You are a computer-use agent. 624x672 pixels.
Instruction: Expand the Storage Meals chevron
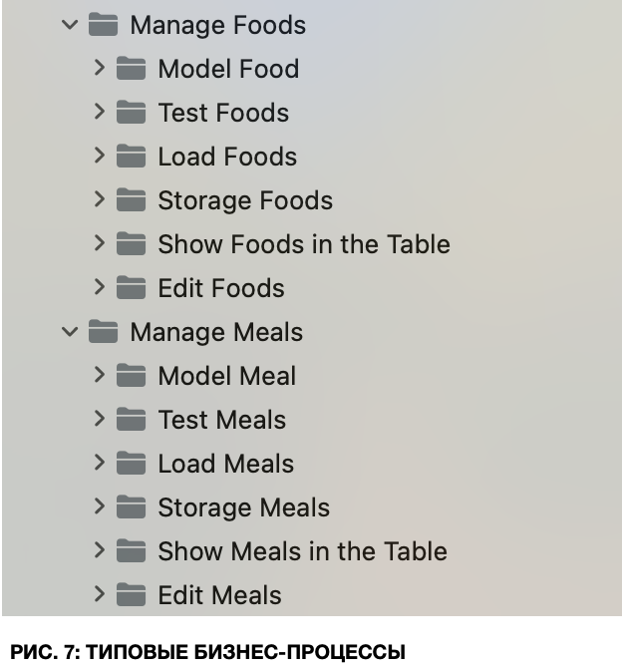tap(99, 506)
